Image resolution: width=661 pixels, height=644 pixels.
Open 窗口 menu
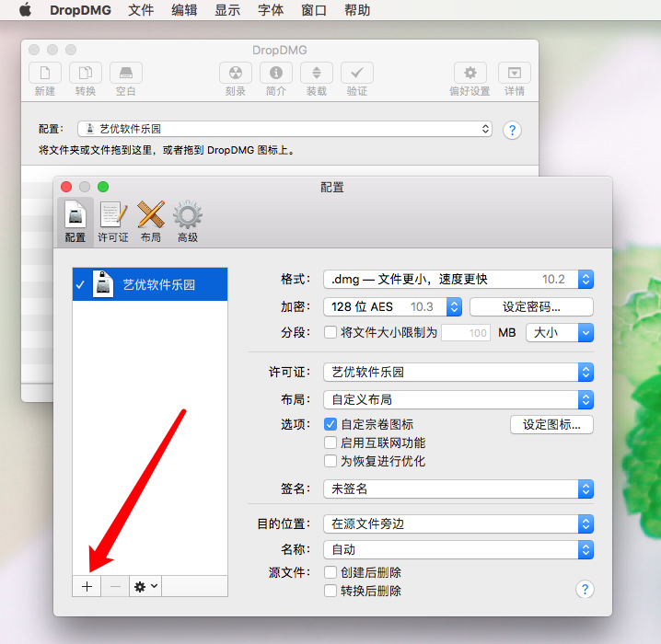pyautogui.click(x=314, y=10)
